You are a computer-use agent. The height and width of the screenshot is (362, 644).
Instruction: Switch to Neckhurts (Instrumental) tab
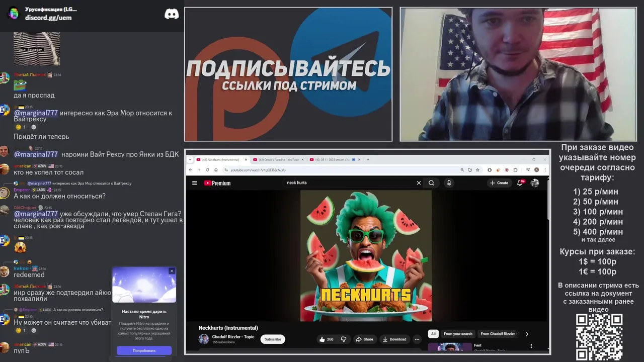222,159
